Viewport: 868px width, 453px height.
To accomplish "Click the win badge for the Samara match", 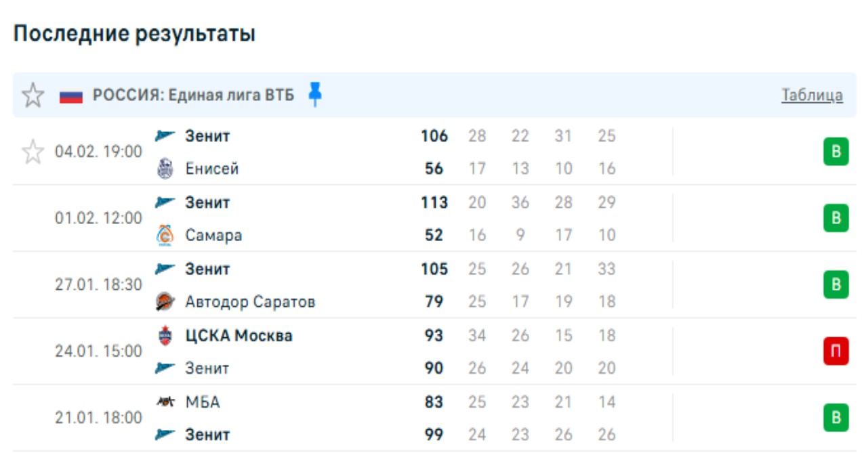I will [x=835, y=218].
